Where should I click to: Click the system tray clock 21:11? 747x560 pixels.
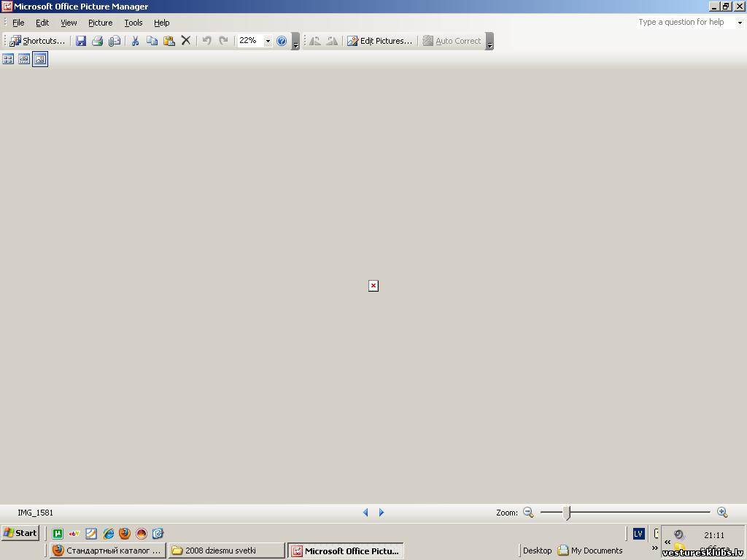coord(713,535)
